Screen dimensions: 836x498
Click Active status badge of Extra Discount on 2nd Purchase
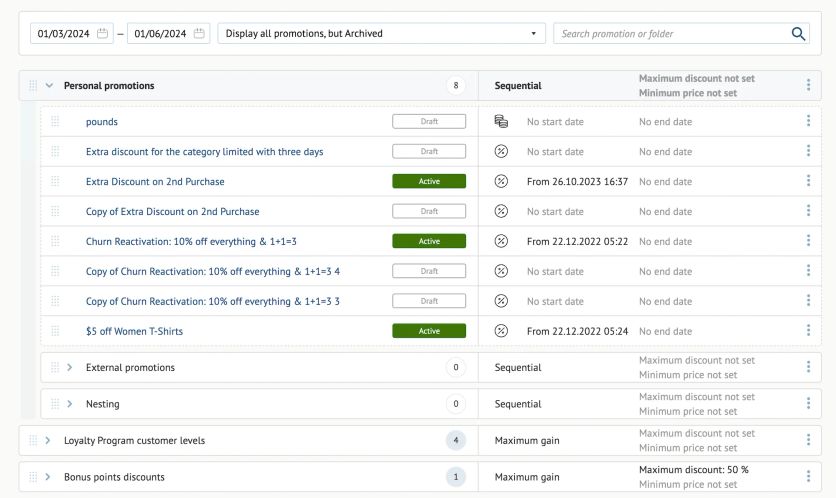[429, 181]
